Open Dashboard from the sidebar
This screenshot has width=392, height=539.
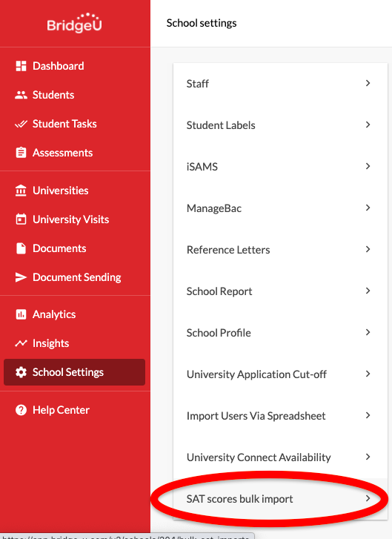pyautogui.click(x=58, y=66)
